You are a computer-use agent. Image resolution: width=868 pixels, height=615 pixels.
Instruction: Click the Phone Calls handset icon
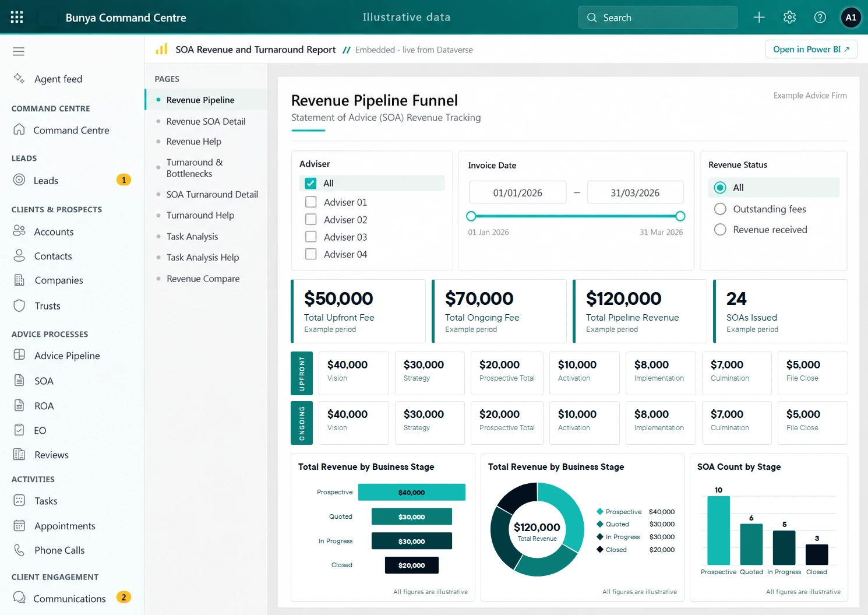pos(19,550)
